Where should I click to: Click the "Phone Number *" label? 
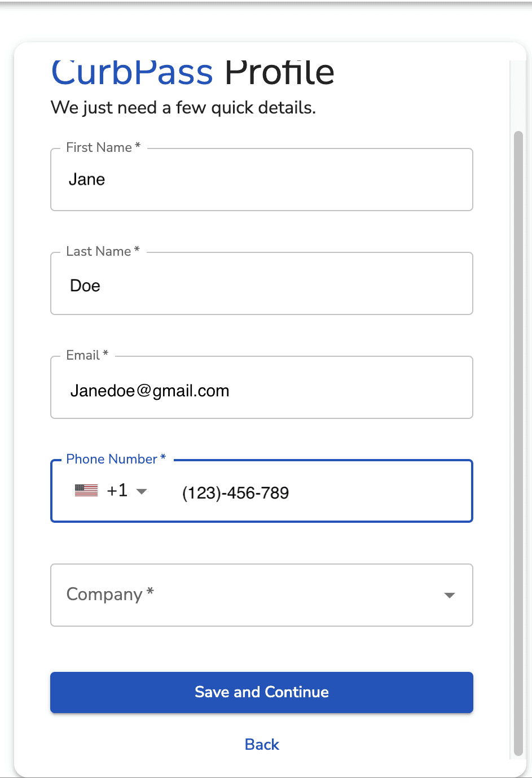pyautogui.click(x=116, y=459)
